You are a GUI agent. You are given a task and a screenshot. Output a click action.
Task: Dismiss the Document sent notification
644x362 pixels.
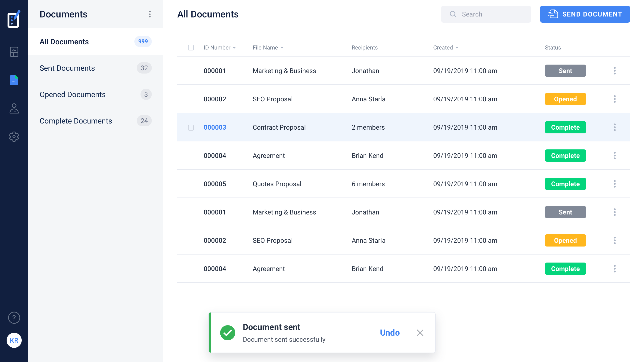pos(420,333)
